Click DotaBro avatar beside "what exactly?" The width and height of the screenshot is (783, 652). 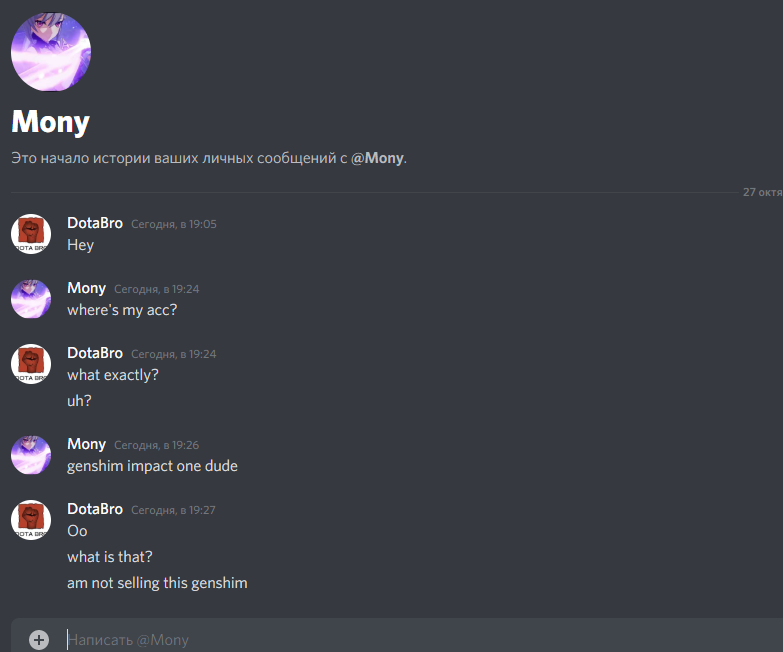[31, 364]
